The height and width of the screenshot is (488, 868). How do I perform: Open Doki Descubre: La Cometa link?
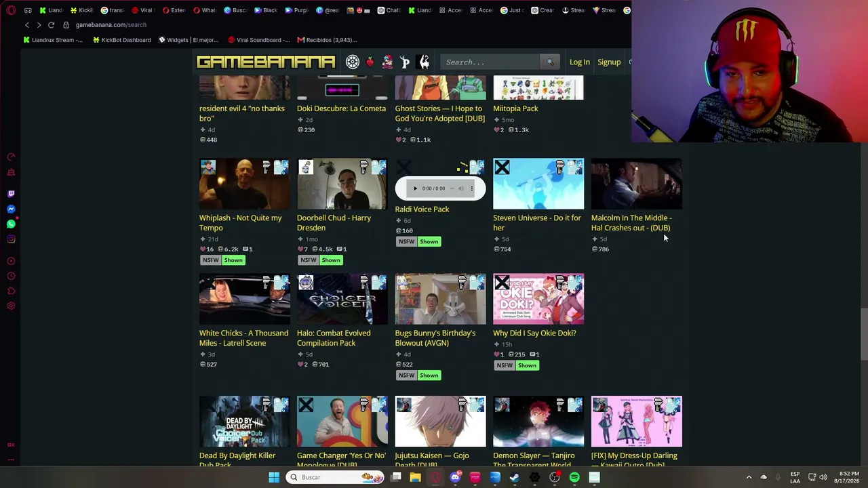click(x=341, y=108)
